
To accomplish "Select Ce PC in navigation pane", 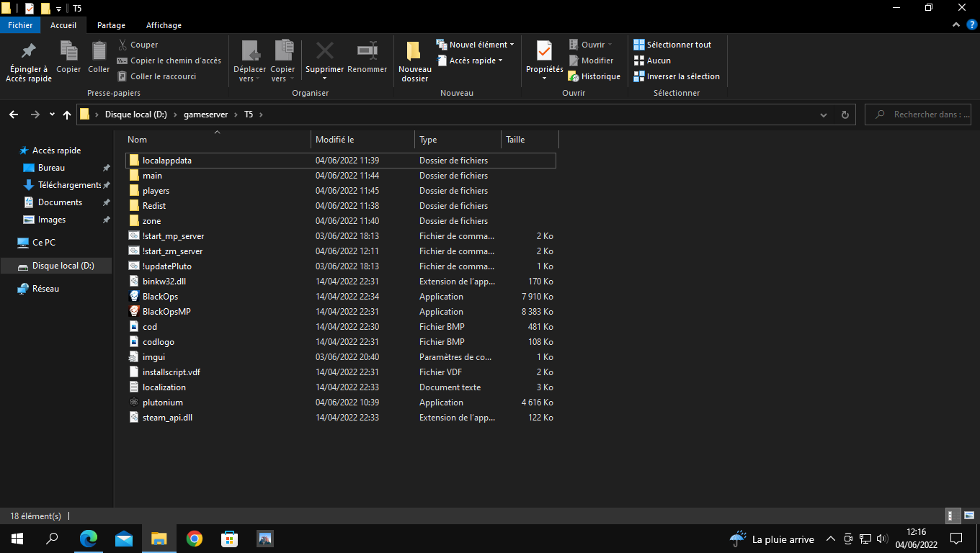I will (44, 243).
